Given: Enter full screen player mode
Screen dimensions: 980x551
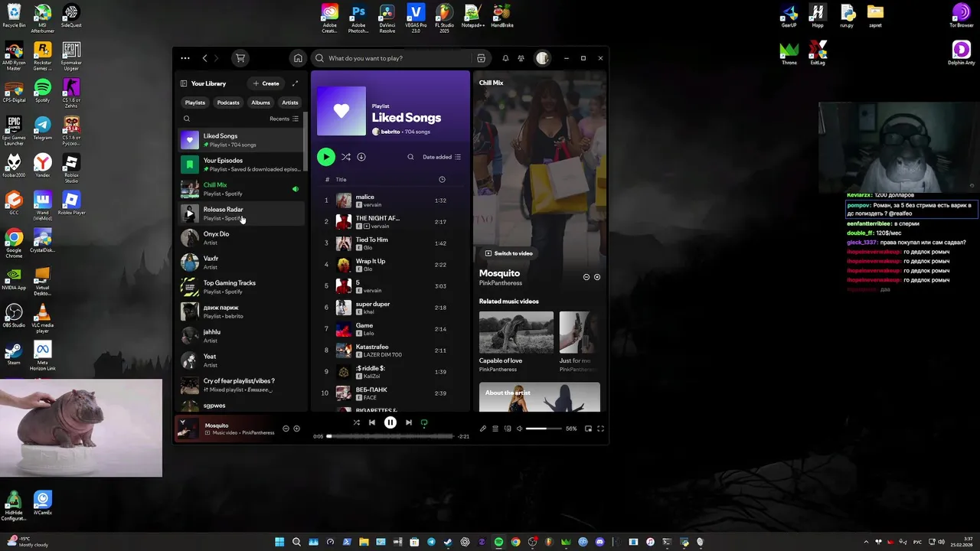Looking at the screenshot, I should click(x=600, y=429).
